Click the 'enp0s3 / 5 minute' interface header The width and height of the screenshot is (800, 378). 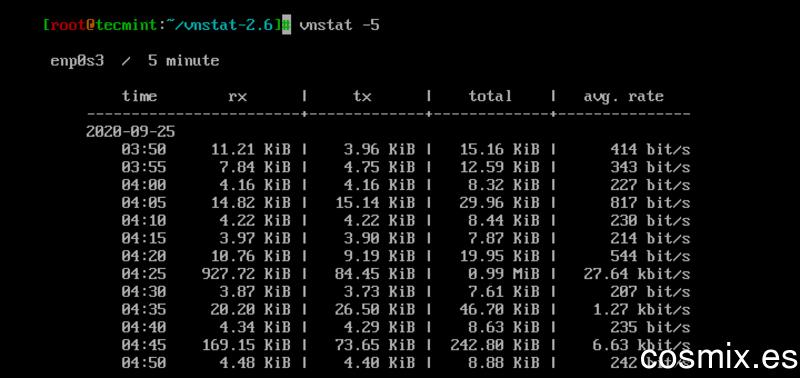(135, 61)
